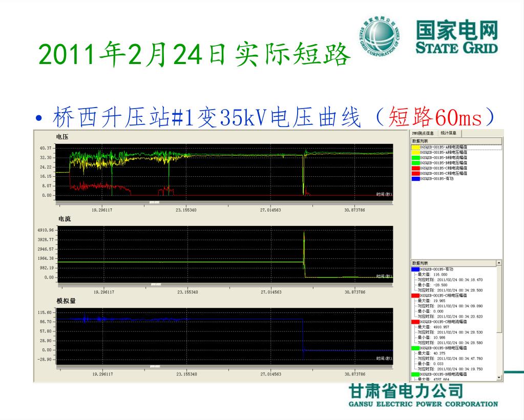Click the 最大值: 40.375 entry
The image size is (524, 420).
pyautogui.click(x=431, y=353)
